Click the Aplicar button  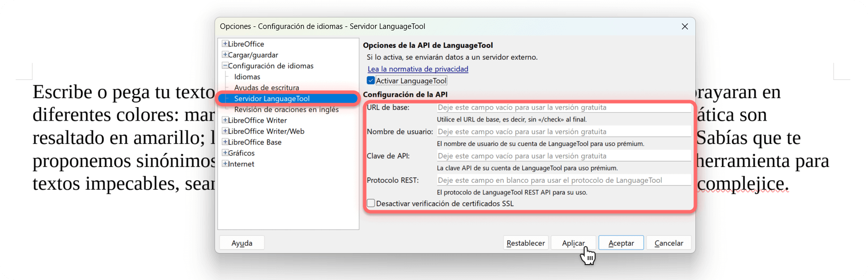(573, 243)
